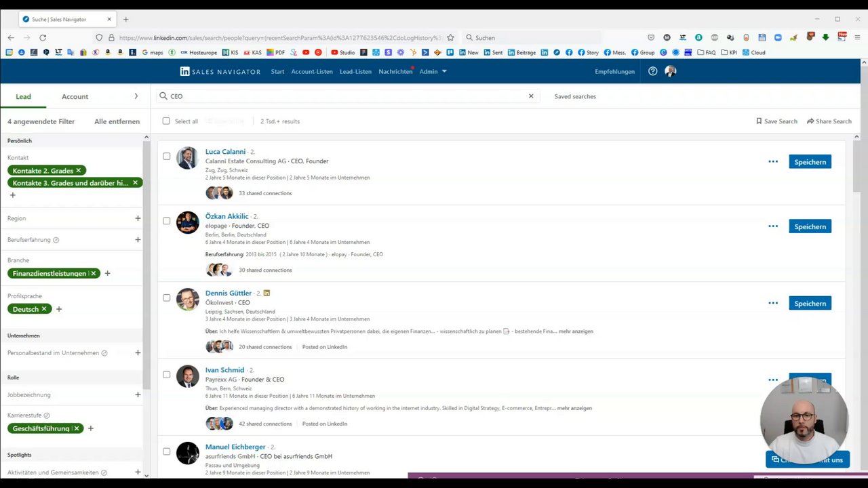Viewport: 868px width, 488px height.
Task: Expand the Jobbezeichnung filter
Action: pos(138,394)
